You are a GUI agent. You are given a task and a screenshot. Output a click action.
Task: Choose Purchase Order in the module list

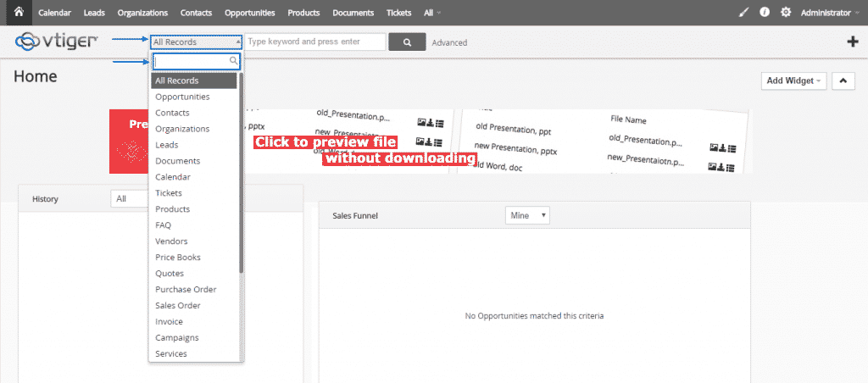[186, 290]
